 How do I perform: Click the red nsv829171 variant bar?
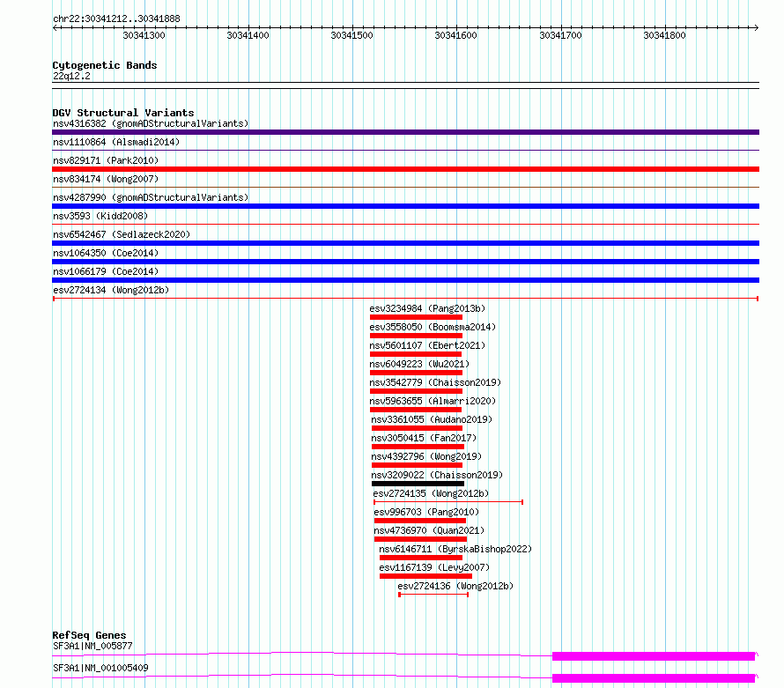(x=405, y=169)
